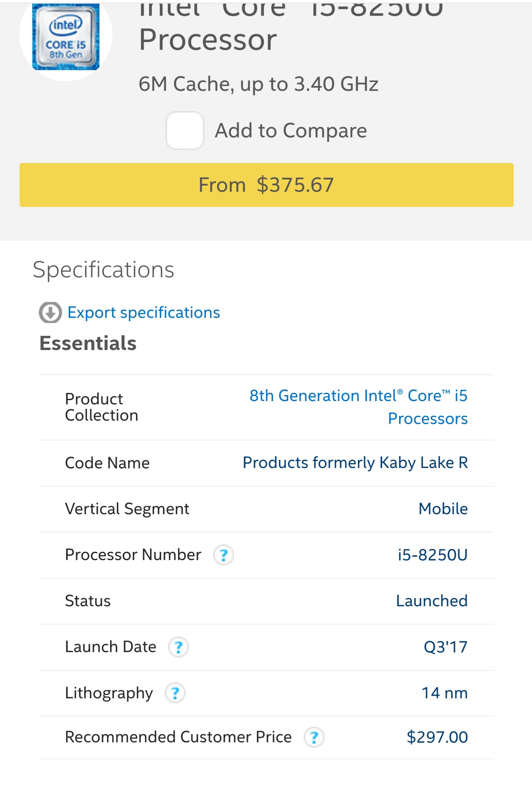Click the $297.00 recommended price value
This screenshot has height=787, width=532.
(437, 737)
